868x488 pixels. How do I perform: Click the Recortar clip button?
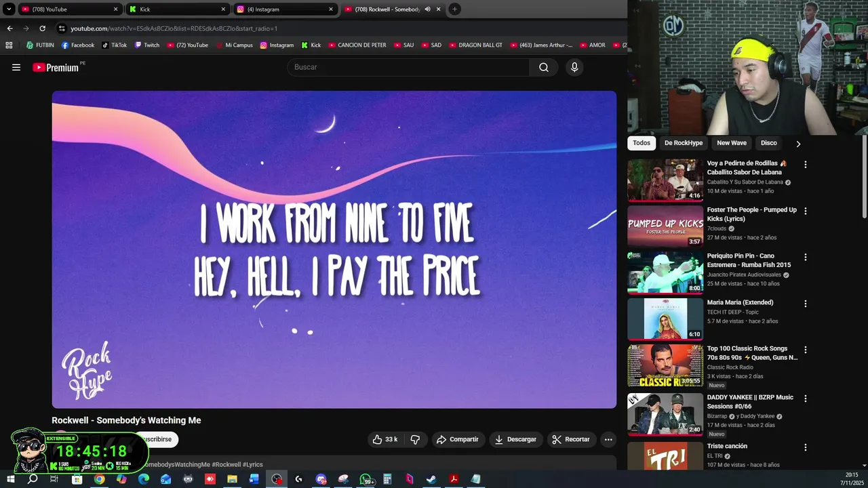click(571, 439)
